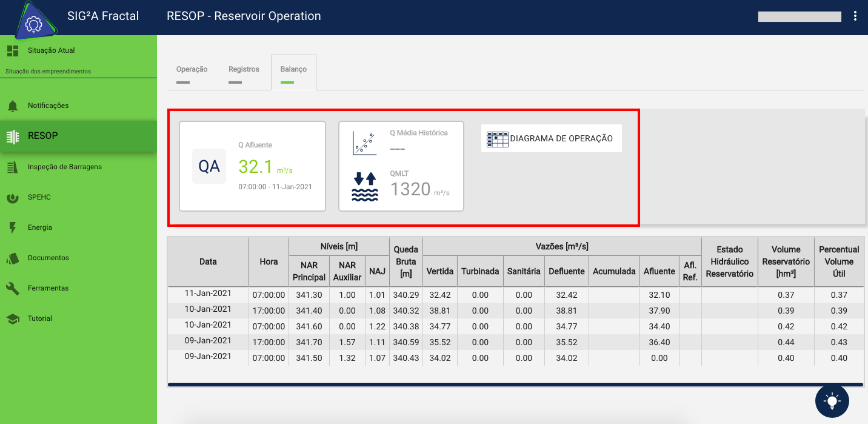Open Inspeção de Barragens icon
Image resolution: width=868 pixels, height=424 pixels.
(13, 167)
